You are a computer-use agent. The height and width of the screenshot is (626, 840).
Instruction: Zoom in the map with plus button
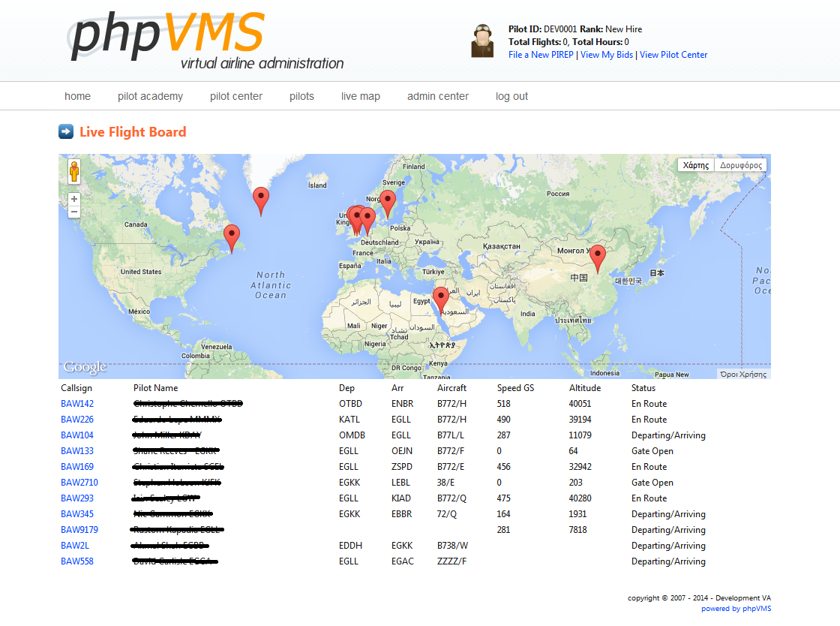pyautogui.click(x=74, y=199)
